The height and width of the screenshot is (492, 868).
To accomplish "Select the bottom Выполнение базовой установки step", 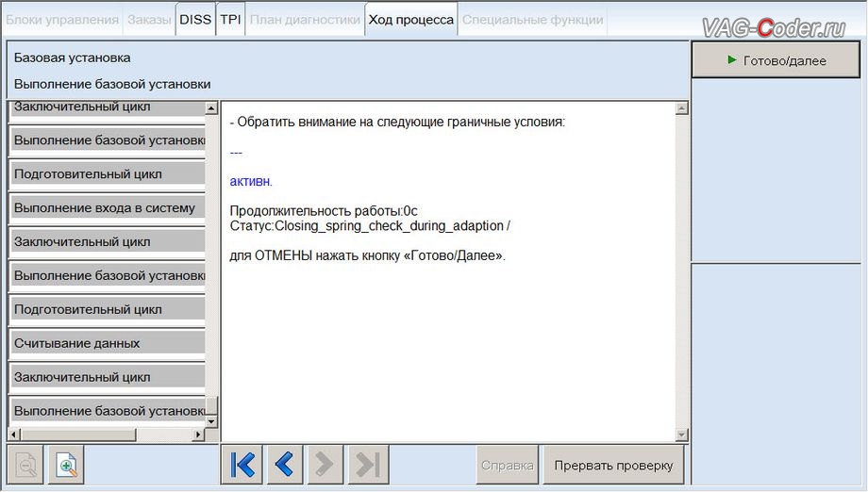I will [x=107, y=411].
